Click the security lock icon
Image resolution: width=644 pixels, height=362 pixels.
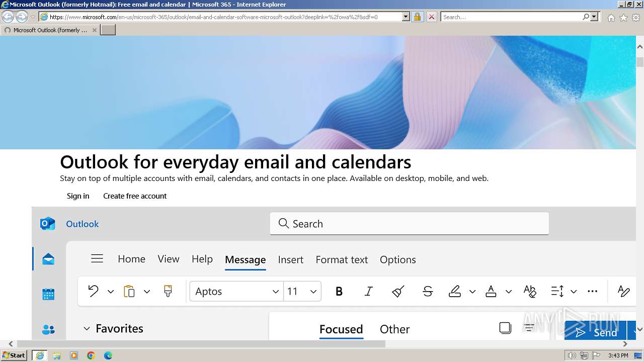click(417, 17)
